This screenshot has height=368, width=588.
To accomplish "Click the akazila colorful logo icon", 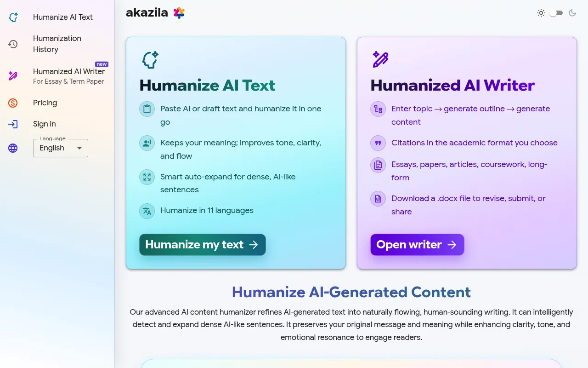I will coord(179,13).
